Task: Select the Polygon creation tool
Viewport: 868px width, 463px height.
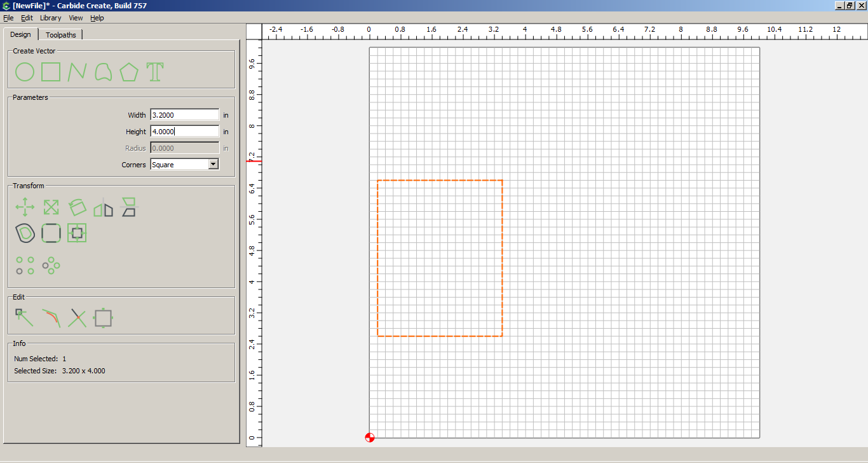Action: point(129,72)
